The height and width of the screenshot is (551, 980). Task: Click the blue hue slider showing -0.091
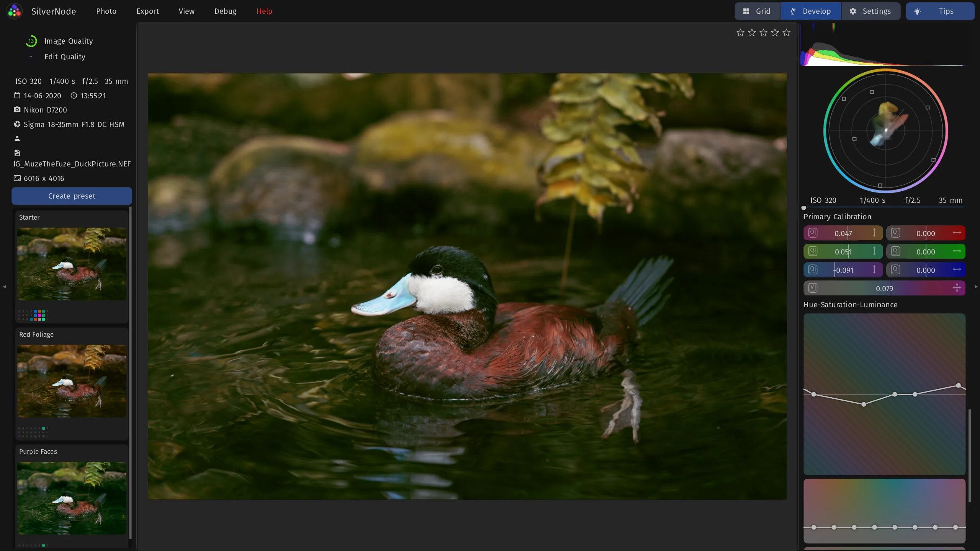843,270
